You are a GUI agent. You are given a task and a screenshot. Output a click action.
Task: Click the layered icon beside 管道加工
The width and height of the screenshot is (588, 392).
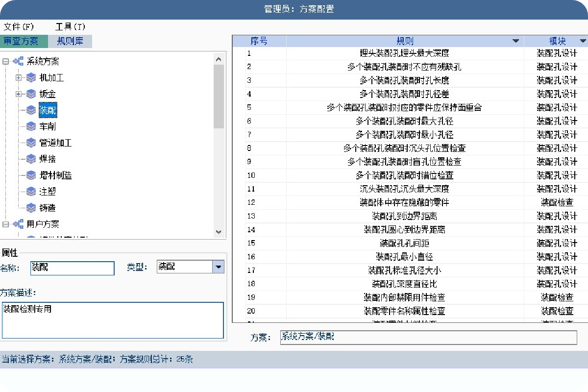click(31, 143)
